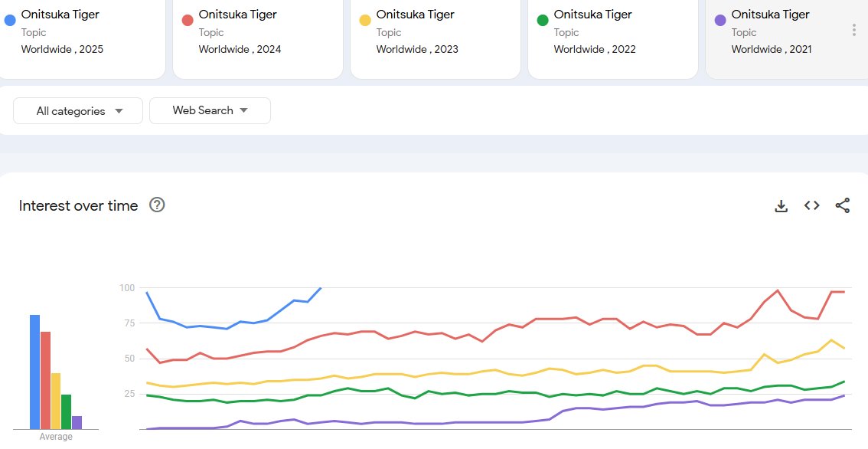Click the 'Worldwide , 2022' text
The width and height of the screenshot is (868, 449).
[595, 49]
